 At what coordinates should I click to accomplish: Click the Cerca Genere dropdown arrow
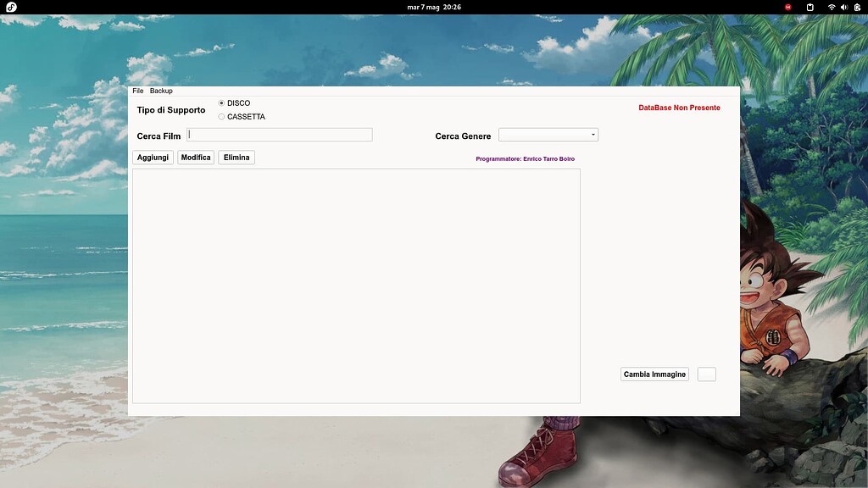click(593, 135)
